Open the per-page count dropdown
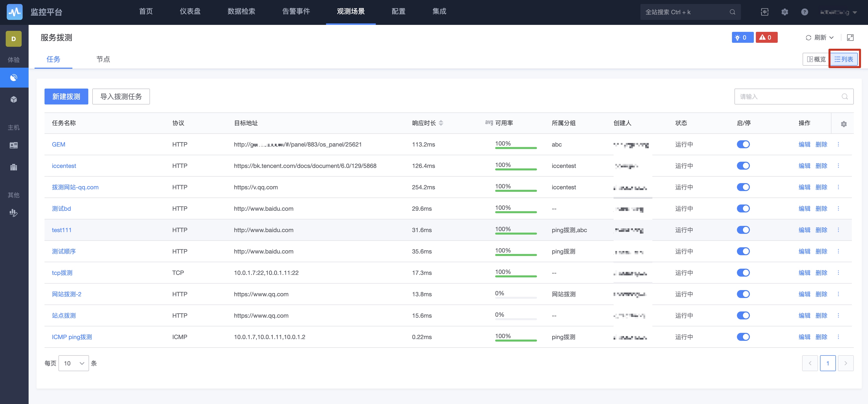 click(73, 363)
